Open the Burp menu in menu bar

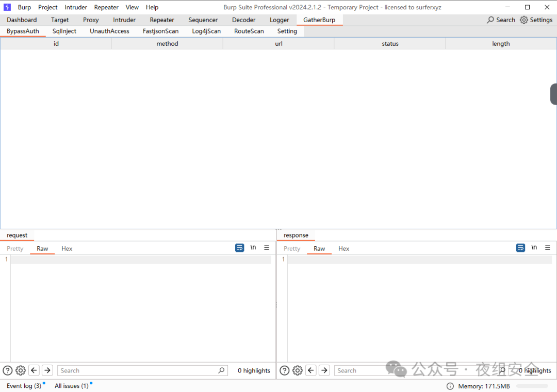tap(24, 7)
